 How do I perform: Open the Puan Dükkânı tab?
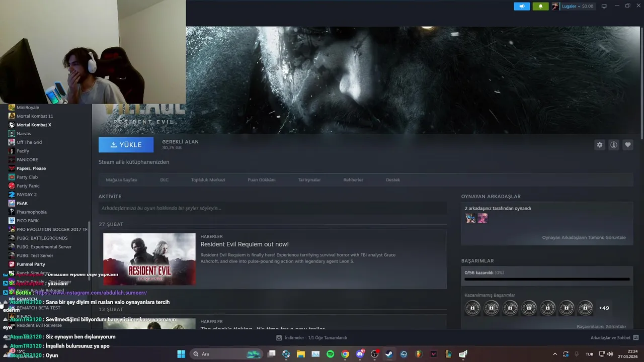click(x=262, y=179)
